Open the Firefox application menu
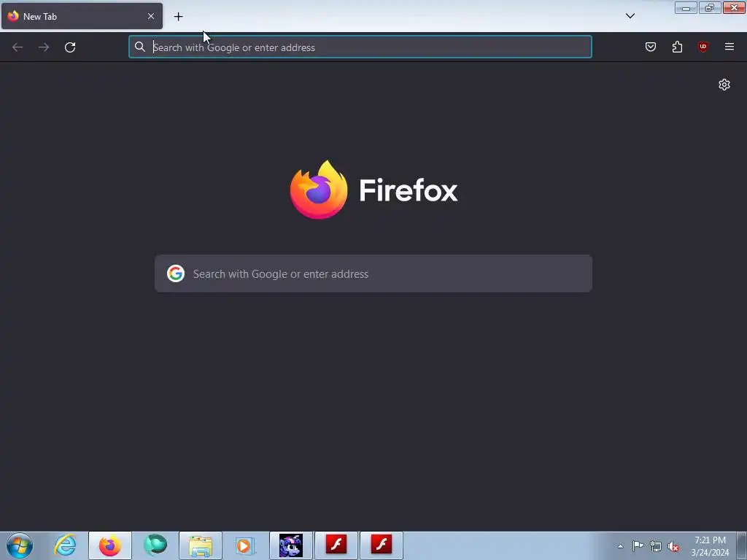Screen dimensions: 747x560 pyautogui.click(x=729, y=47)
